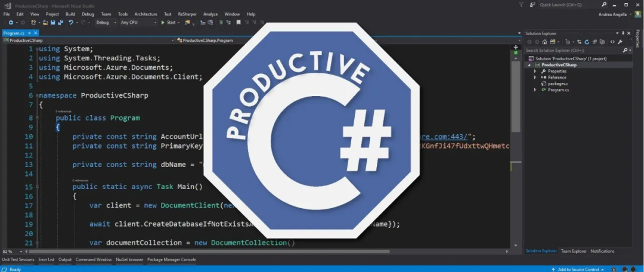Image resolution: width=644 pixels, height=272 pixels.
Task: Click the green Start debugging button
Action: (168, 23)
